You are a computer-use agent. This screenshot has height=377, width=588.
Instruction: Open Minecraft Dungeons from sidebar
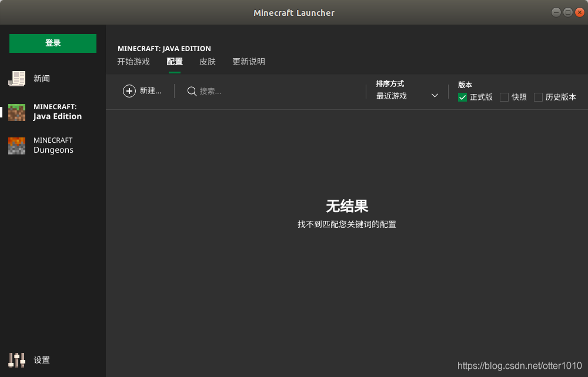(52, 144)
